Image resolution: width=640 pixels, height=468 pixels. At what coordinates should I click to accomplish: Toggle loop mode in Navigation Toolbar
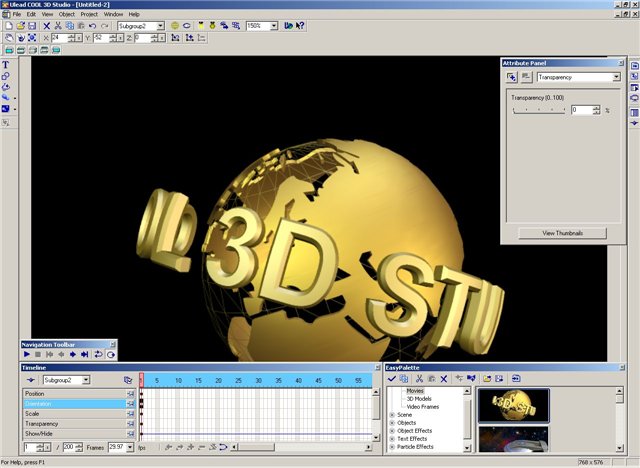[x=98, y=354]
